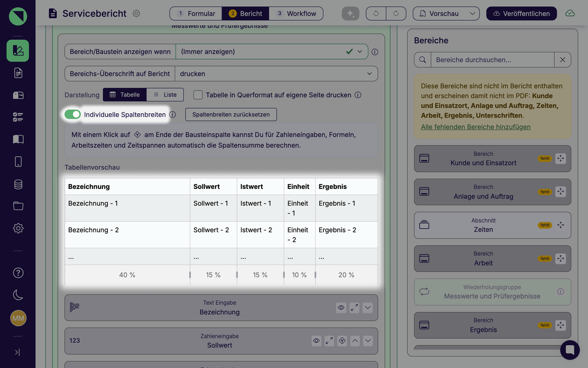Click the undo arrow in the top bar
588x368 pixels.
pos(376,14)
